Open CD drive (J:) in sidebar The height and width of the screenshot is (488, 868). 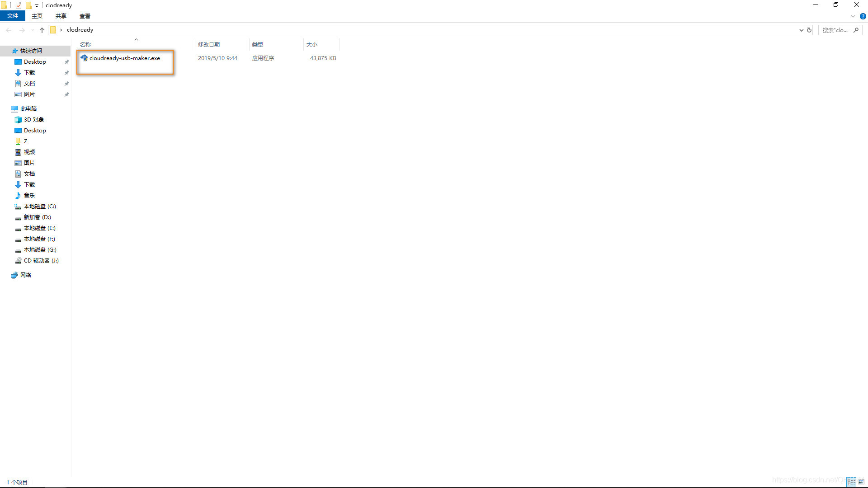coord(41,261)
